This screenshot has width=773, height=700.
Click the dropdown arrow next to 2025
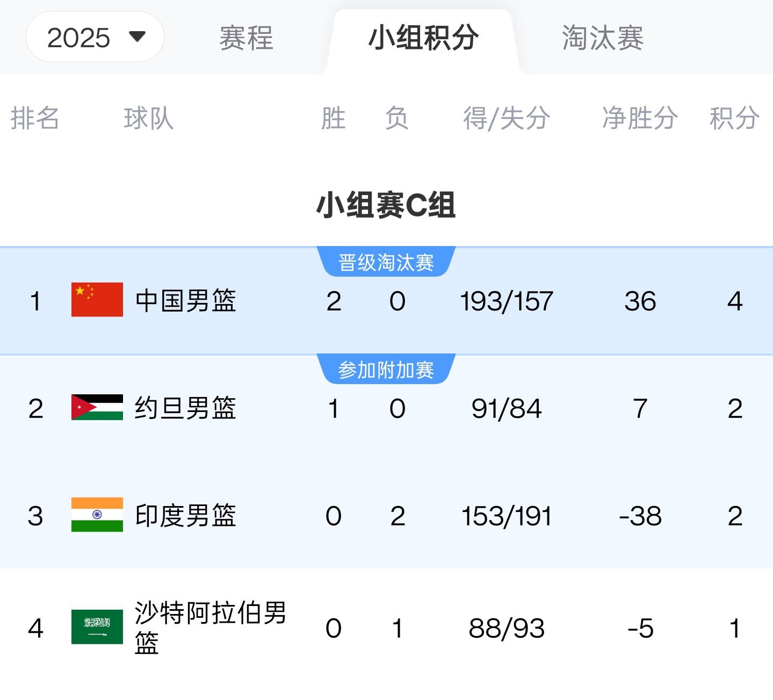click(x=138, y=37)
